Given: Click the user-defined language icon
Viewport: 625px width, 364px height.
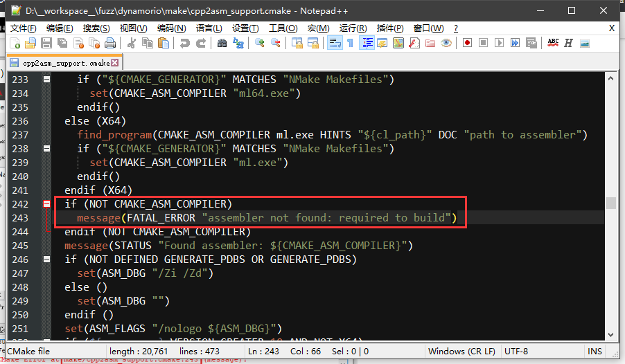Looking at the screenshot, I should (x=382, y=43).
